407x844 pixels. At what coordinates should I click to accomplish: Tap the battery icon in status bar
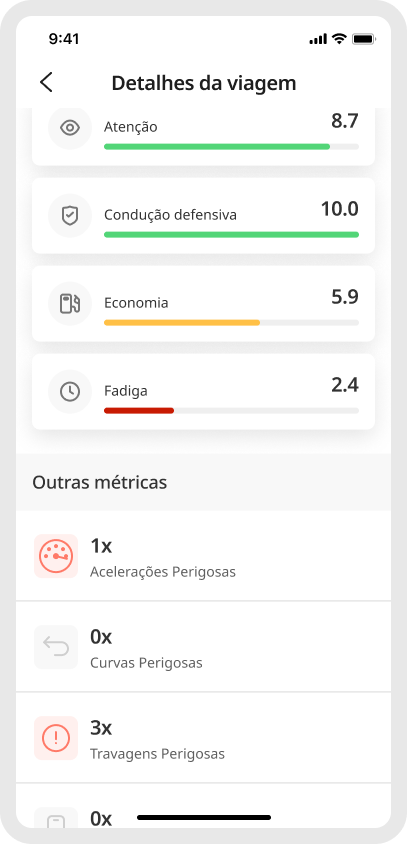364,39
